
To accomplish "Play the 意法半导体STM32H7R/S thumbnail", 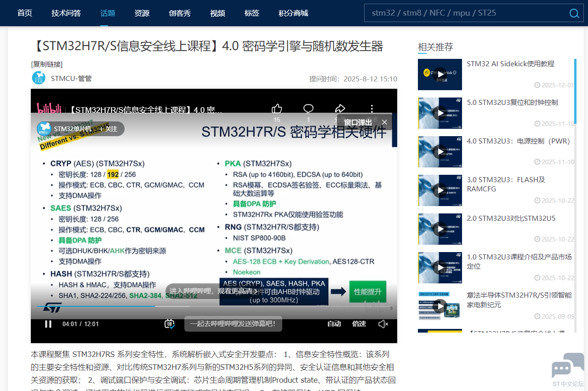I will click(440, 306).
